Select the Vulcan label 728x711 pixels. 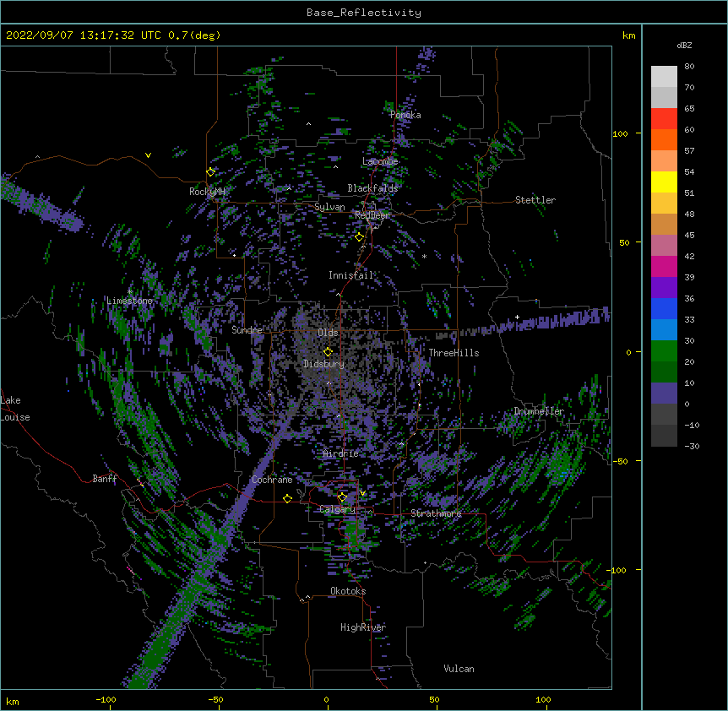pyautogui.click(x=459, y=669)
